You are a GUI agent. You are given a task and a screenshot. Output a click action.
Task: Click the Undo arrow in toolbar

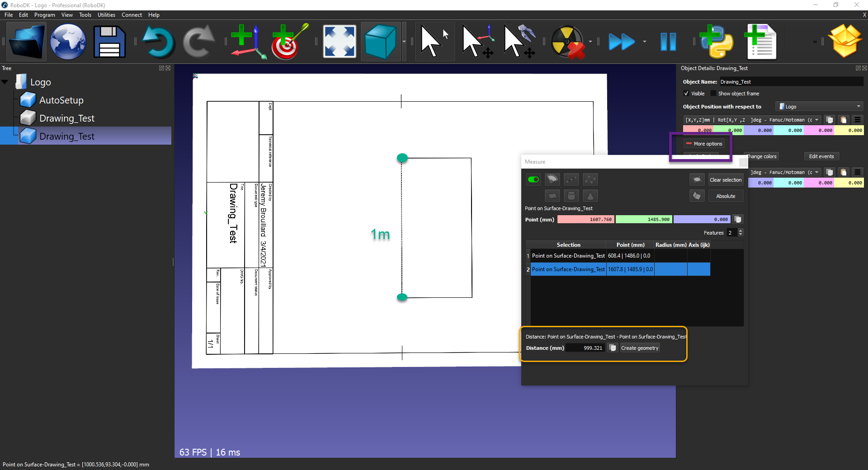click(158, 42)
